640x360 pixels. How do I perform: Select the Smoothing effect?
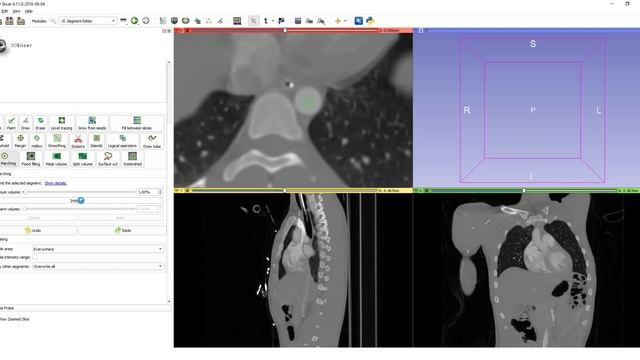57,141
